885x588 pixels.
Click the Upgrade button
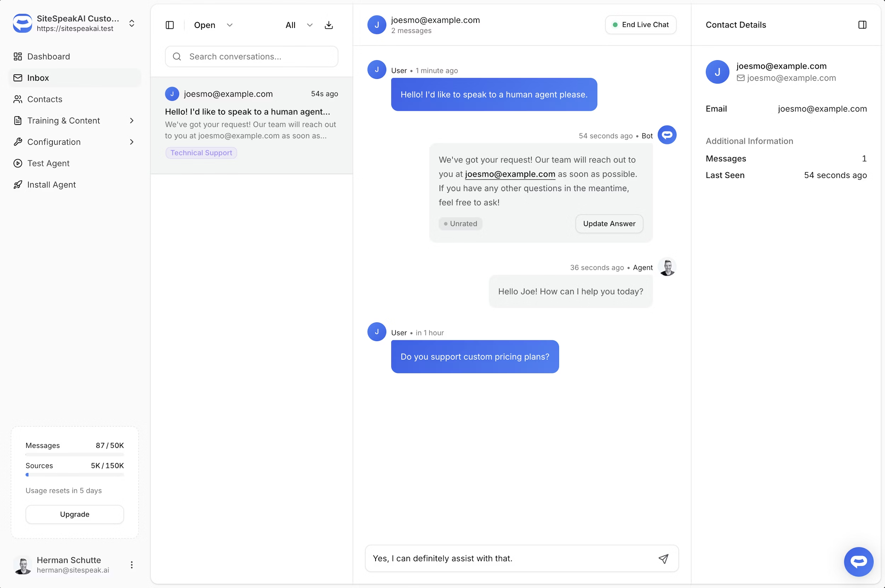[74, 514]
